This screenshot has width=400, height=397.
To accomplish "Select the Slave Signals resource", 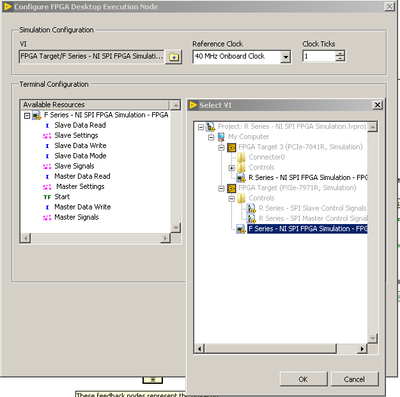I will point(74,166).
